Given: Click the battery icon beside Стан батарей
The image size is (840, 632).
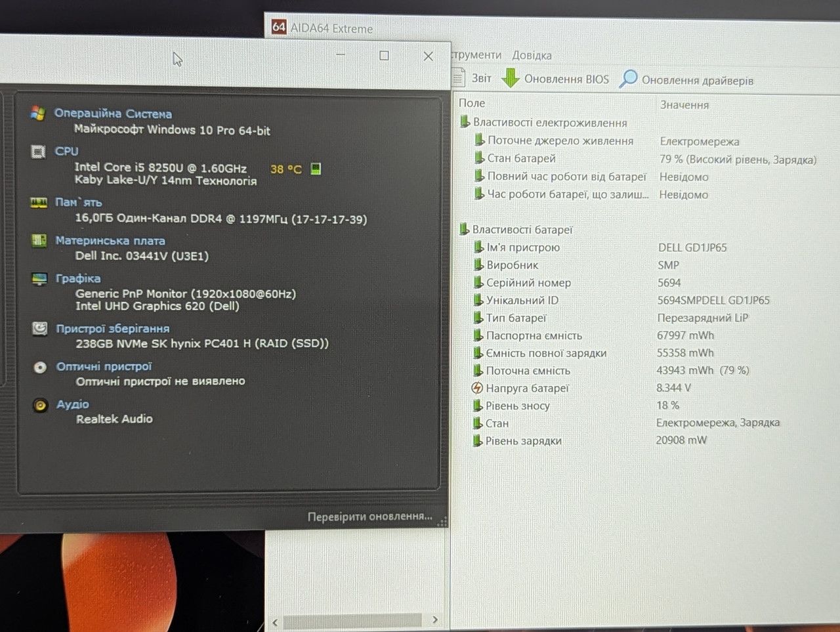Looking at the screenshot, I should tap(480, 158).
